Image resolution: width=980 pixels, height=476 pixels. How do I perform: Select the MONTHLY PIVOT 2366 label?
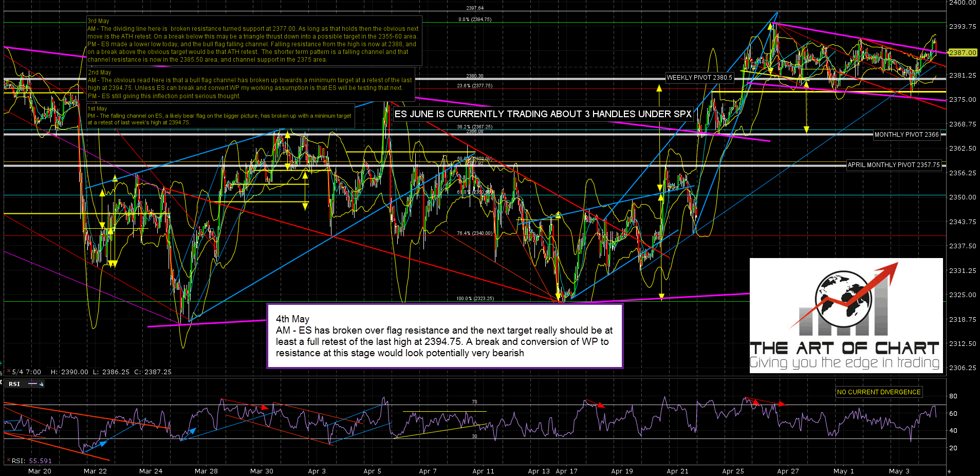(907, 135)
